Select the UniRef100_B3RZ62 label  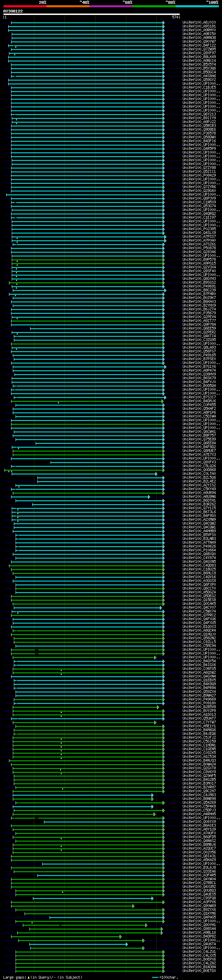199,504
